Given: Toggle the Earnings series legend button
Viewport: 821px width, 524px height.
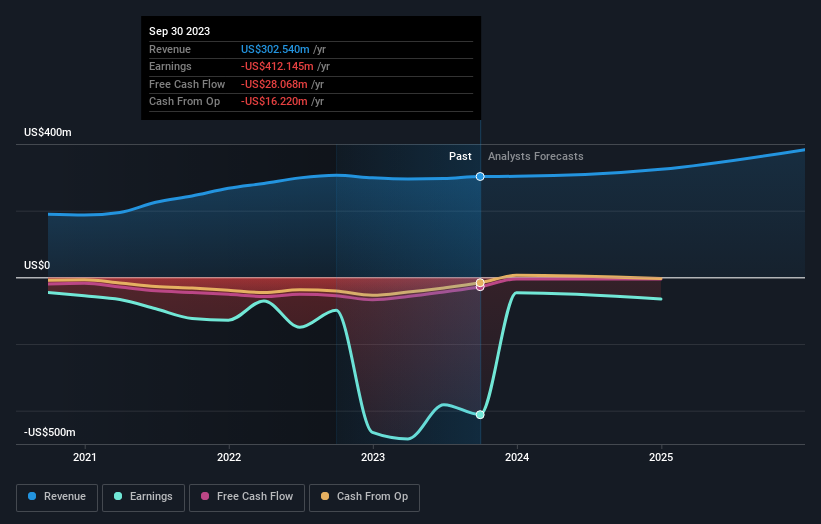Looking at the screenshot, I should (143, 497).
